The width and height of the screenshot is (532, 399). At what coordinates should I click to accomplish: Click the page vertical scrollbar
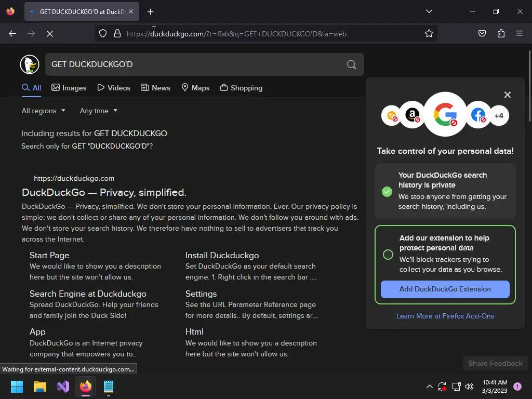click(x=529, y=86)
